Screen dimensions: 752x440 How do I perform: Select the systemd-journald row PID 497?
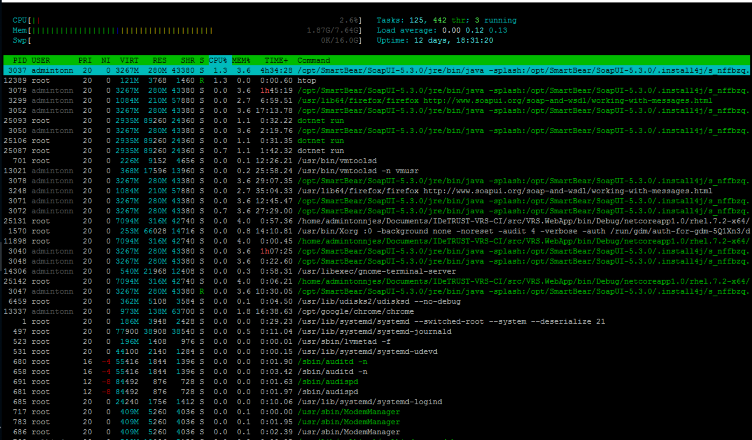(376, 332)
